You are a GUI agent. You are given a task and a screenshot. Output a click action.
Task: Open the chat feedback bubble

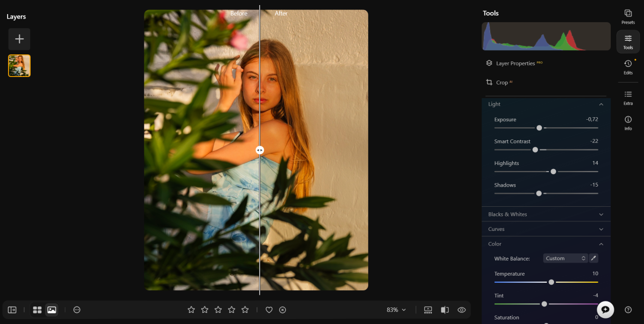tap(606, 310)
